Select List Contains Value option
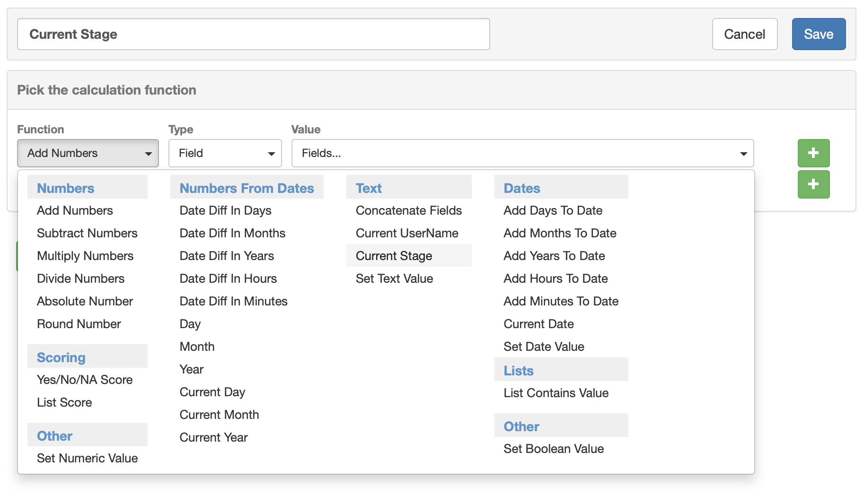864x504 pixels. (x=556, y=393)
